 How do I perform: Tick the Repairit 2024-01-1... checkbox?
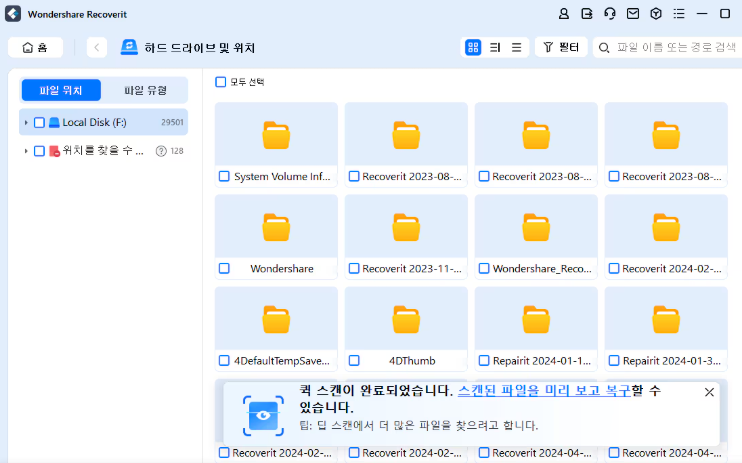pyautogui.click(x=484, y=361)
